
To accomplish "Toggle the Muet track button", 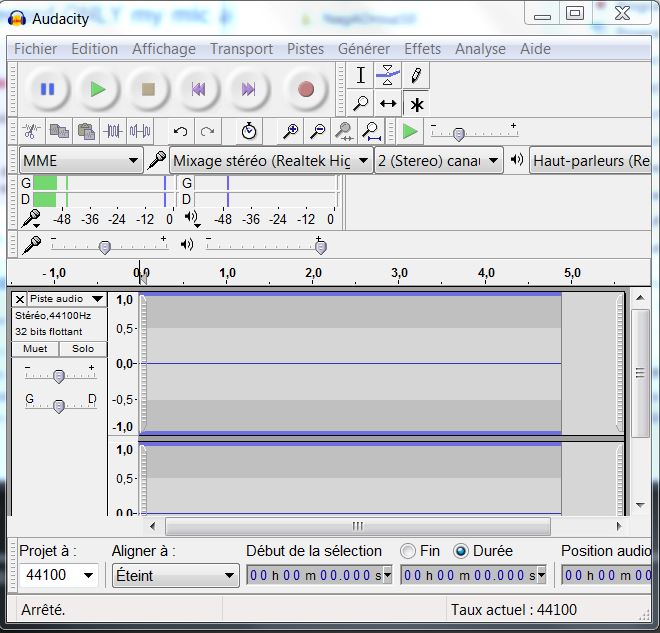I will click(x=35, y=349).
